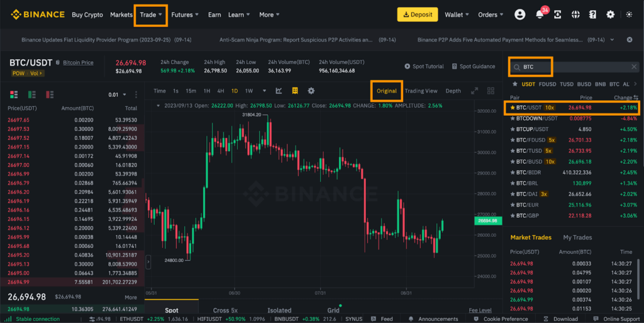
Task: Open the help question-mark icon
Action: pos(592,14)
